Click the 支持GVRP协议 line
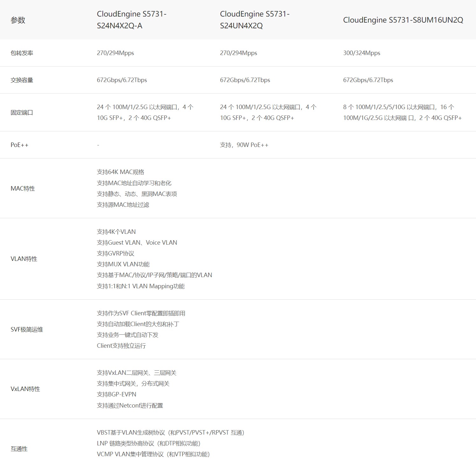Screen dimensions: 476x461 tap(115, 254)
